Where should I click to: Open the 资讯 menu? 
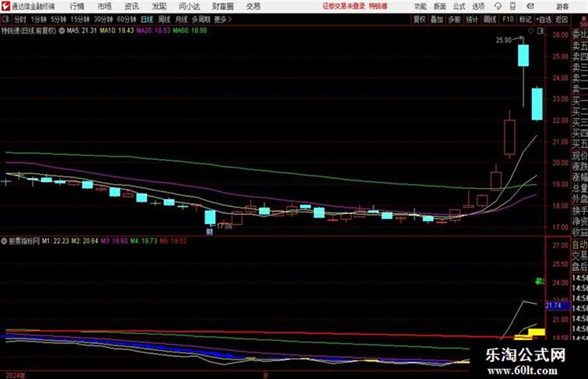[x=132, y=6]
